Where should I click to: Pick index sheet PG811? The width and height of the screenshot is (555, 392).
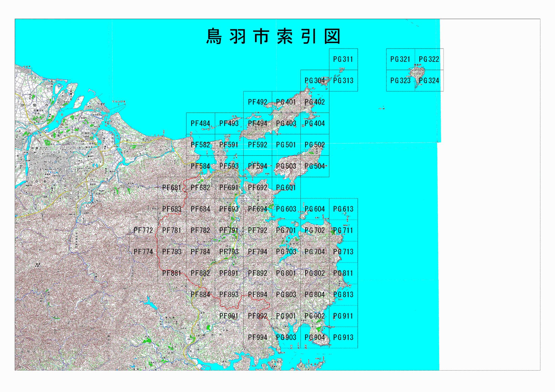[x=343, y=273]
